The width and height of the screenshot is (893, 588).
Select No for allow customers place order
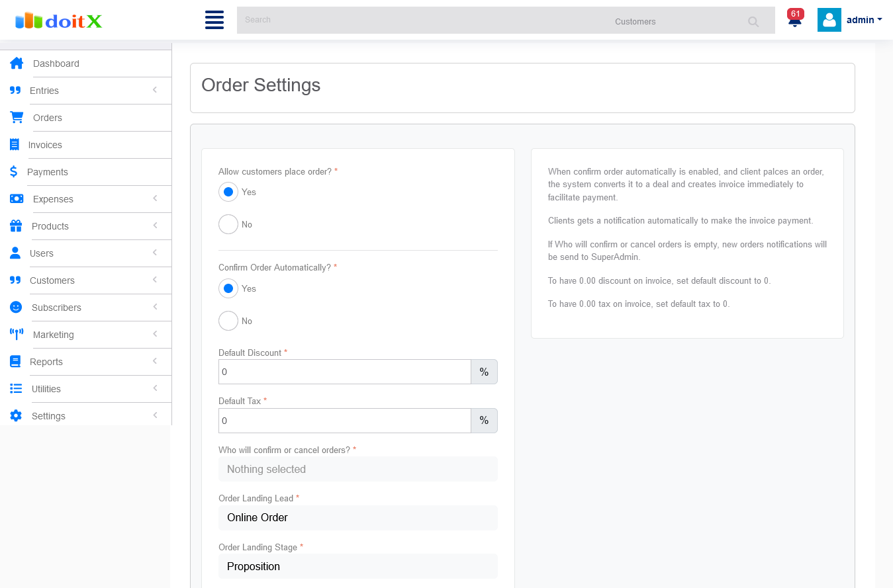228,224
